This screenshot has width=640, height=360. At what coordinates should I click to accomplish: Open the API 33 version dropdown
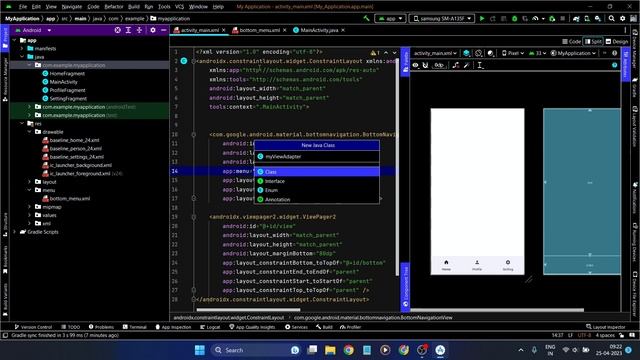tap(538, 53)
